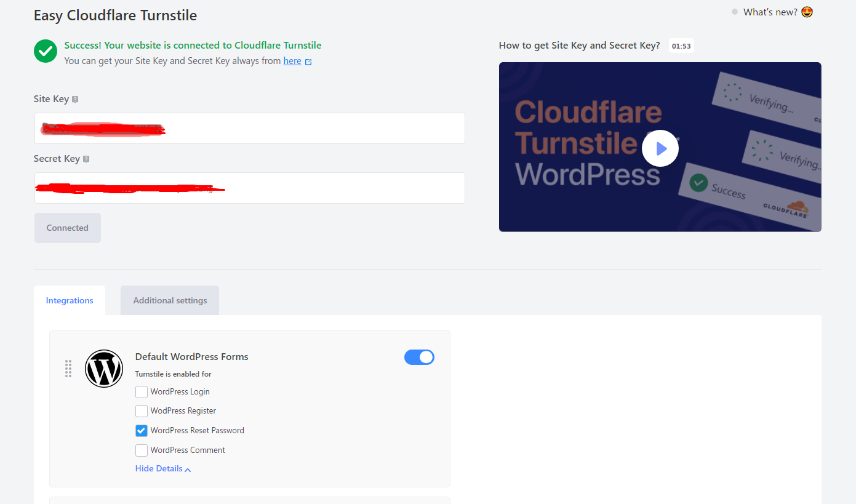Click into the Site Key input field

coord(249,128)
